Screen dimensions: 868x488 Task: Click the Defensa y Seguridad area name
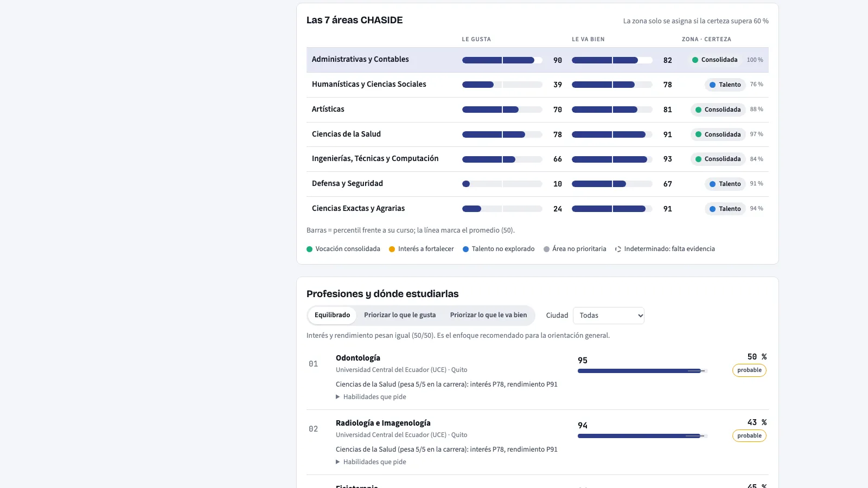[x=347, y=183]
